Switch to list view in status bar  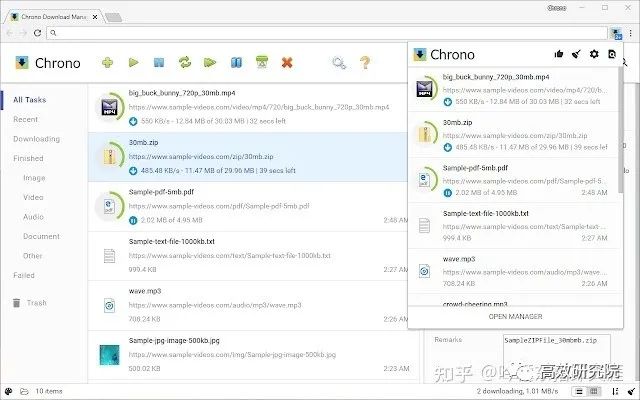(579, 391)
